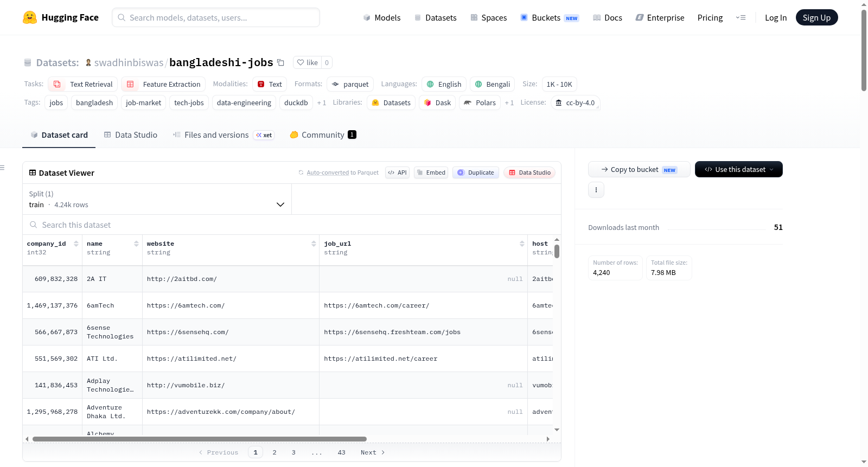Click the Copy to bucket button
The image size is (868, 467).
point(639,169)
